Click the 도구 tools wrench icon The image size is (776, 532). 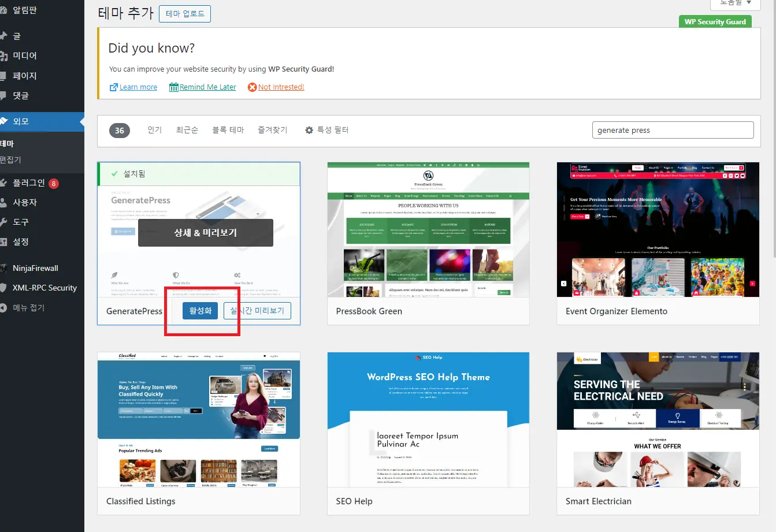[x=3, y=222]
